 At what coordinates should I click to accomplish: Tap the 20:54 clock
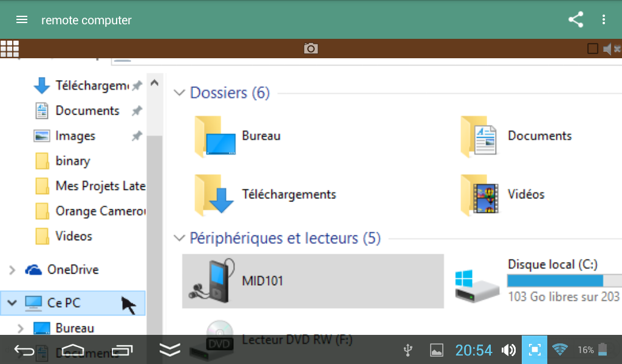coord(474,350)
